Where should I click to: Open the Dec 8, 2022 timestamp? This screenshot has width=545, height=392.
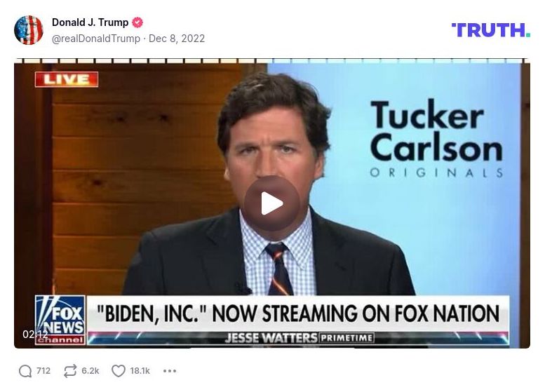[177, 39]
